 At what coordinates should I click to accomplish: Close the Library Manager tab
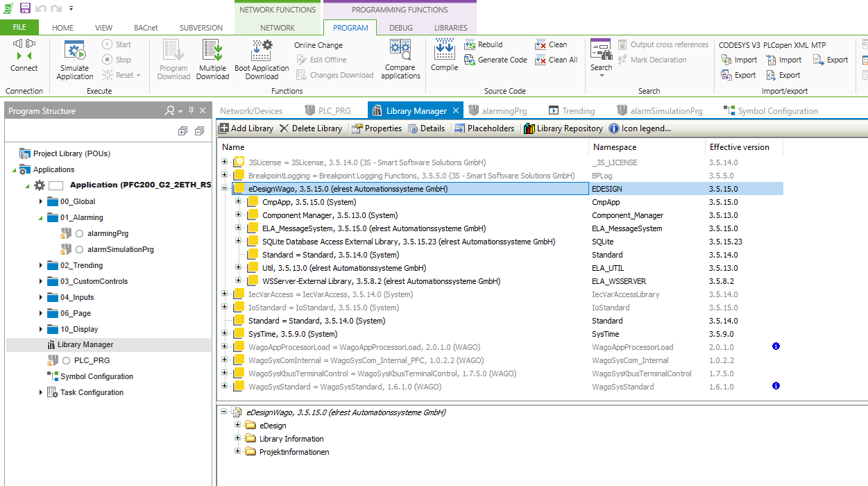pyautogui.click(x=456, y=111)
